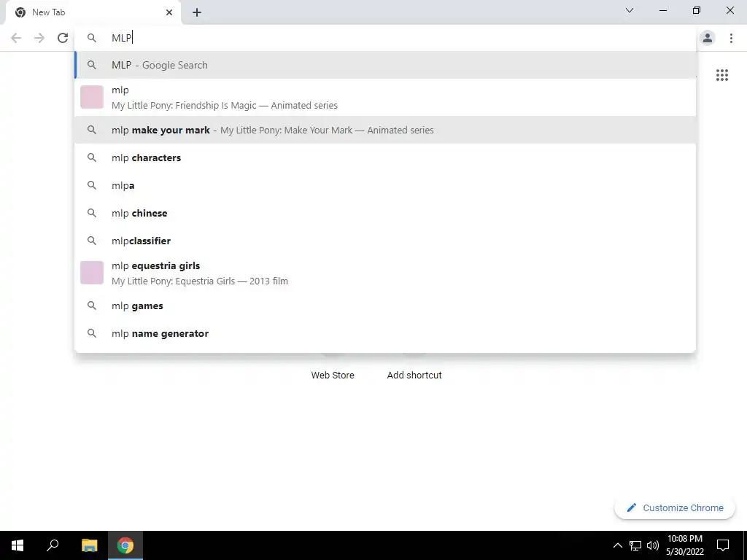
Task: Choose 'mlp characters' suggestion
Action: click(x=385, y=157)
